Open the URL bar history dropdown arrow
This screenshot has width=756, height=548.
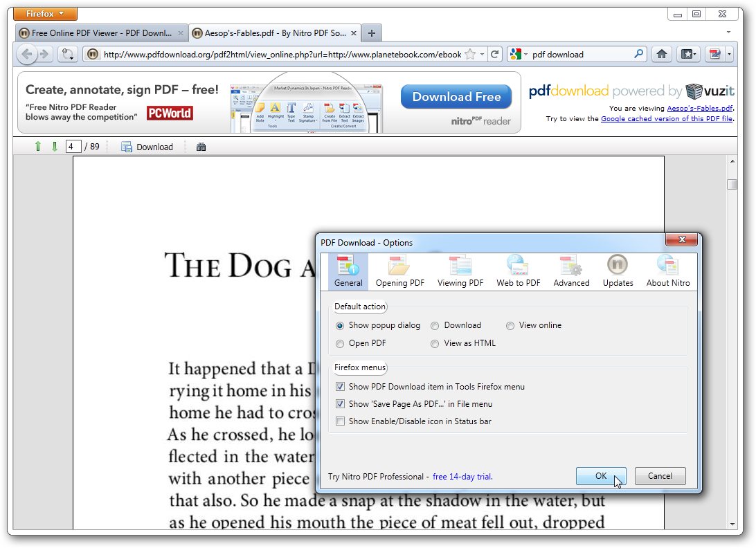[483, 54]
